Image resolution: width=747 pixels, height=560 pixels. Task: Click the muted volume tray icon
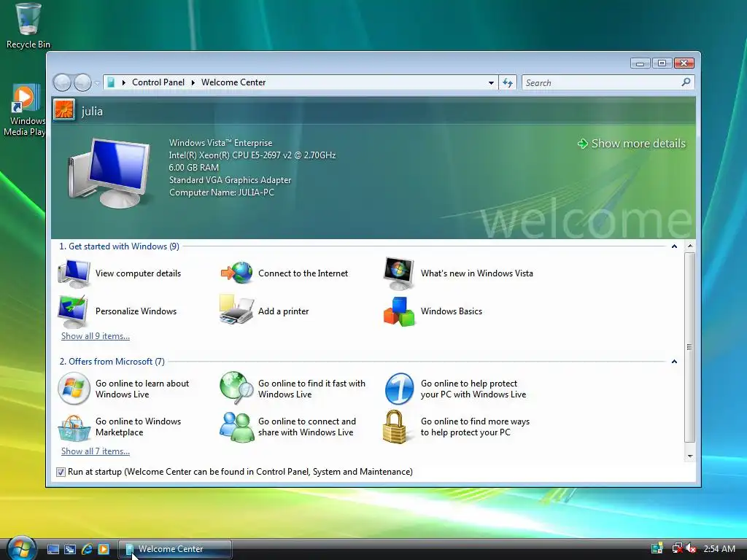(692, 548)
